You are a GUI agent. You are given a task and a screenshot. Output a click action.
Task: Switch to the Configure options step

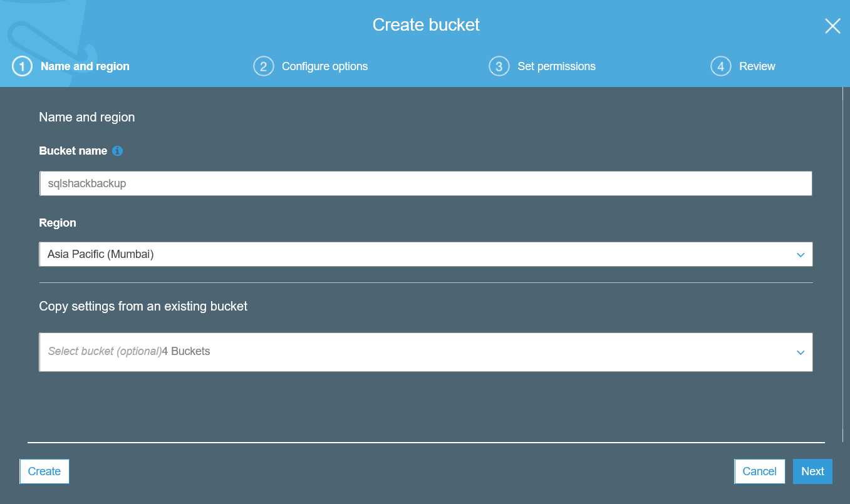click(x=324, y=66)
